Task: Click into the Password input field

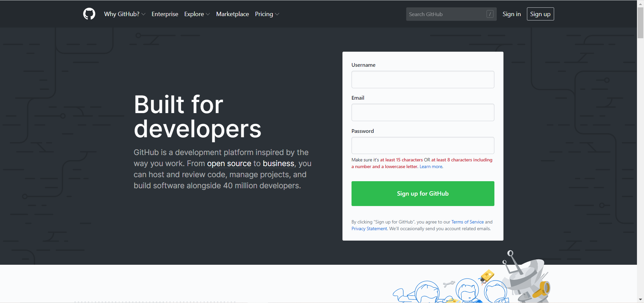Action: pyautogui.click(x=423, y=146)
